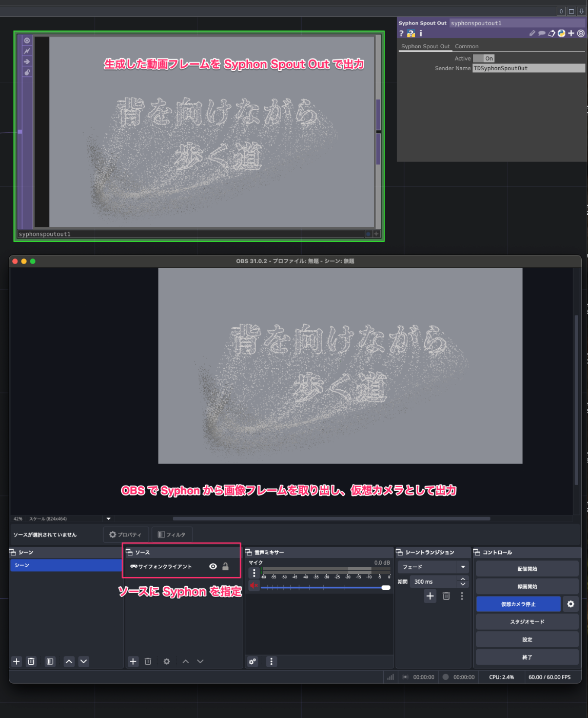Open operator help question mark in parameter panel
This screenshot has width=588, height=718.
pos(401,33)
